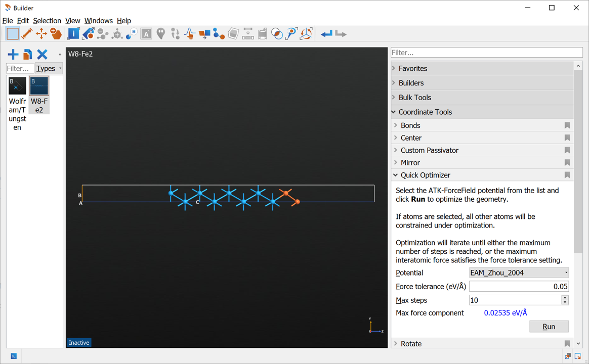589x364 pixels.
Task: Add new configuration with plus icon
Action: tap(13, 54)
